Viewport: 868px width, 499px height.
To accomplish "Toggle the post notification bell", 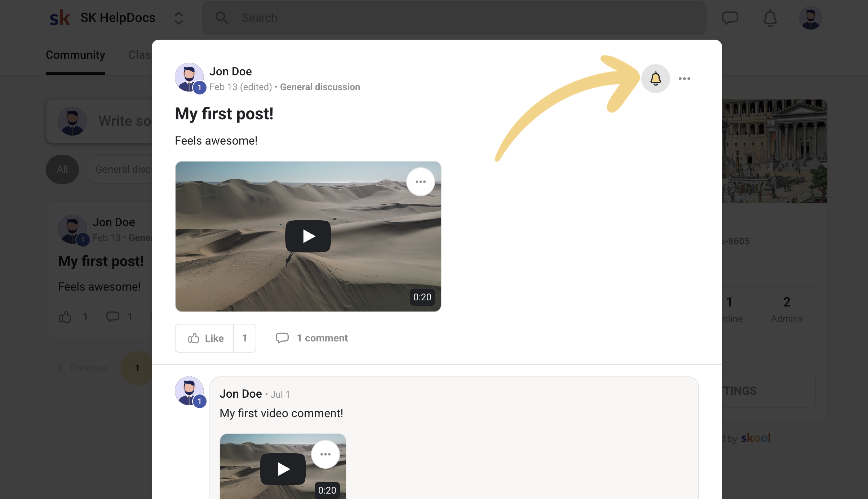I will (655, 79).
